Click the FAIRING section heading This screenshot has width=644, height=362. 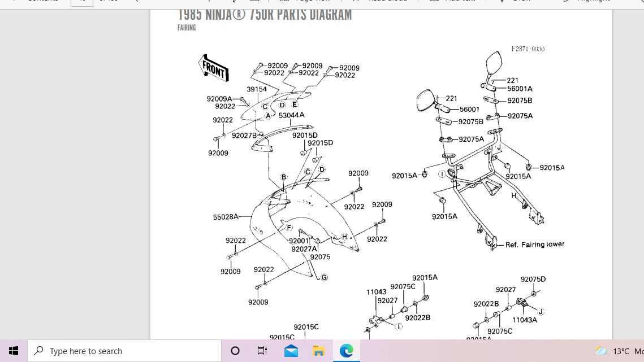pos(187,28)
